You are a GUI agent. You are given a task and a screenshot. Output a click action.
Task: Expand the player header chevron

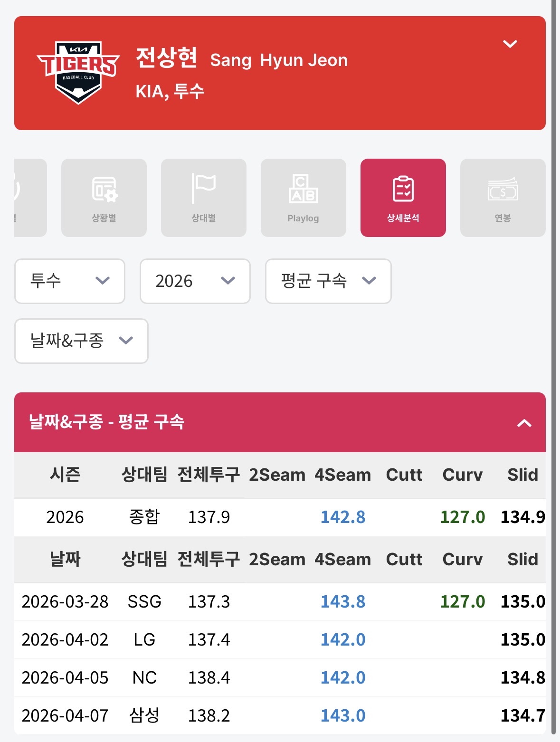click(510, 44)
